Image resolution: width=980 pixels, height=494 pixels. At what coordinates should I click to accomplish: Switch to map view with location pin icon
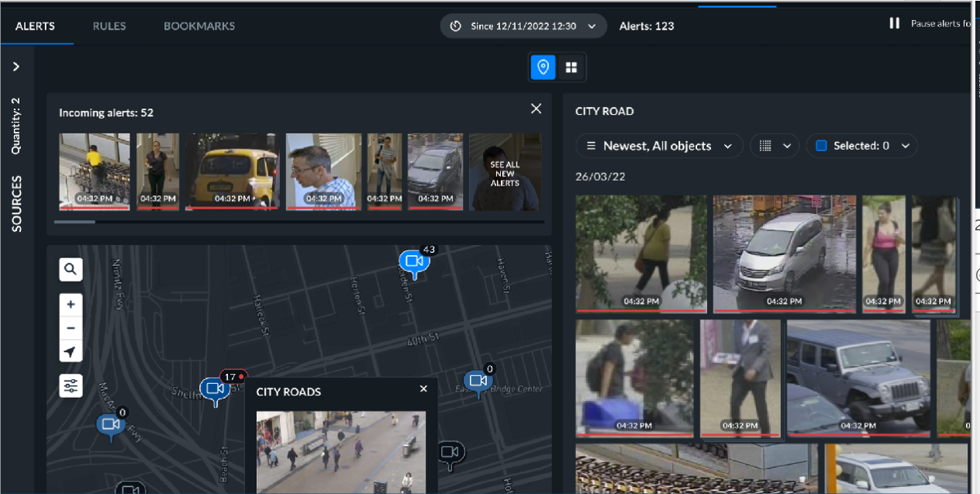pyautogui.click(x=543, y=67)
